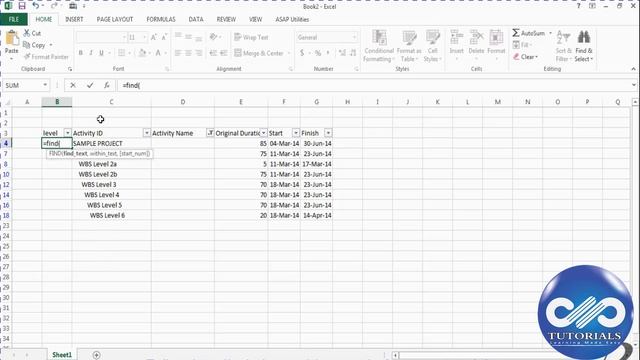Open the Activity ID filter dropdown
The width and height of the screenshot is (640, 360).
coord(147,133)
